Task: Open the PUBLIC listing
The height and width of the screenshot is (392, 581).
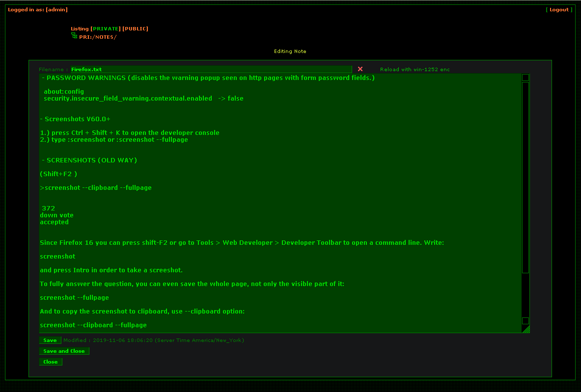Action: coord(135,29)
